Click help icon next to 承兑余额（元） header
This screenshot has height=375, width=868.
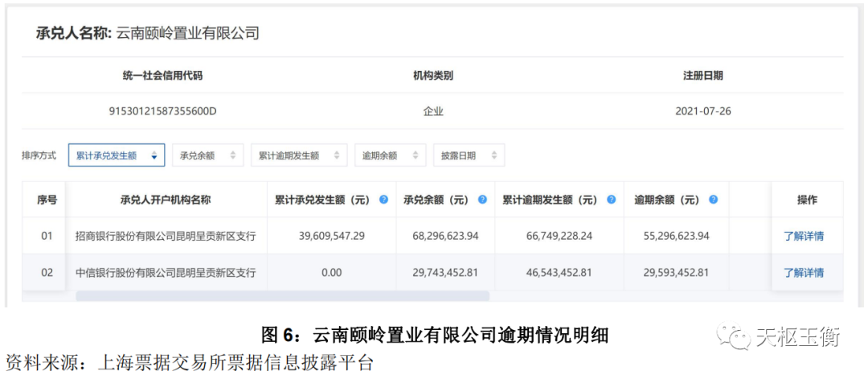click(482, 200)
